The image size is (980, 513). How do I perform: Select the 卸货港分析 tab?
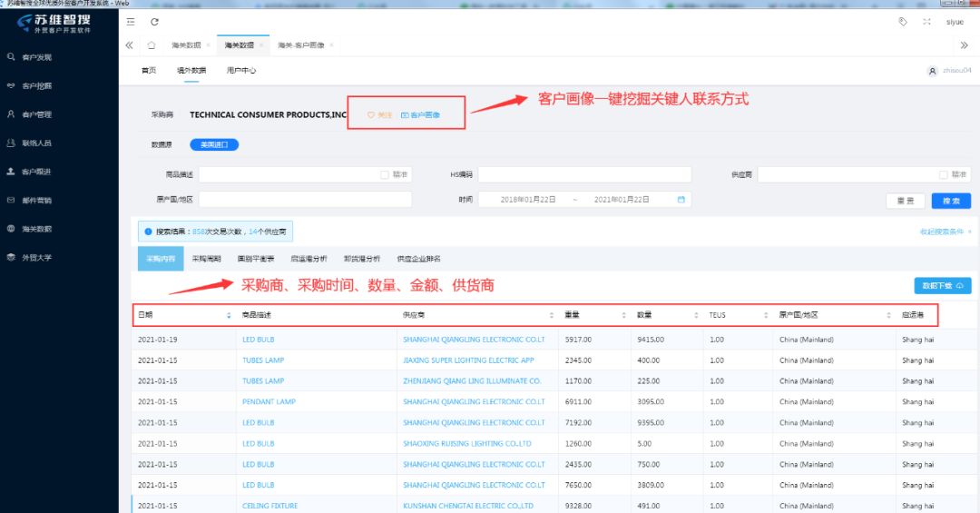click(x=362, y=259)
